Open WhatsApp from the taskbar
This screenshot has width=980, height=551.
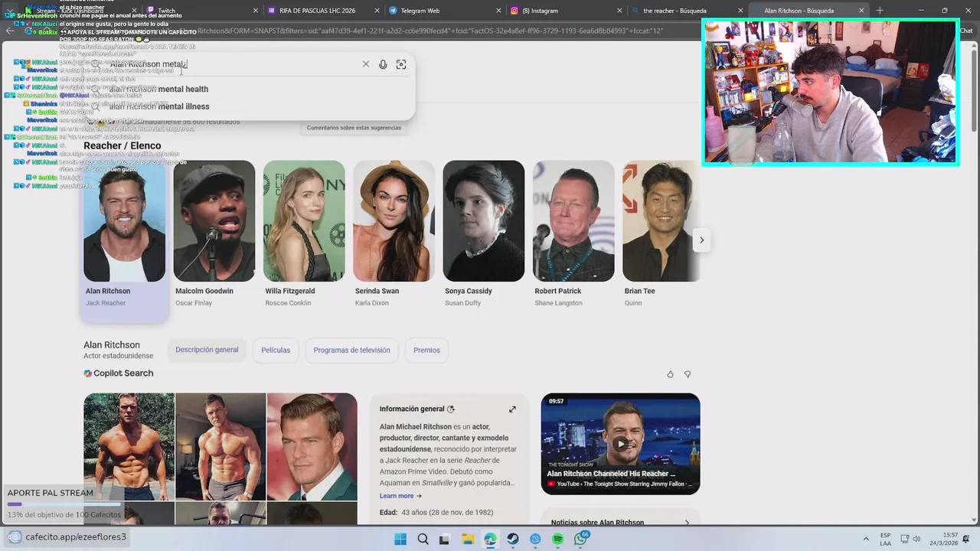click(581, 539)
